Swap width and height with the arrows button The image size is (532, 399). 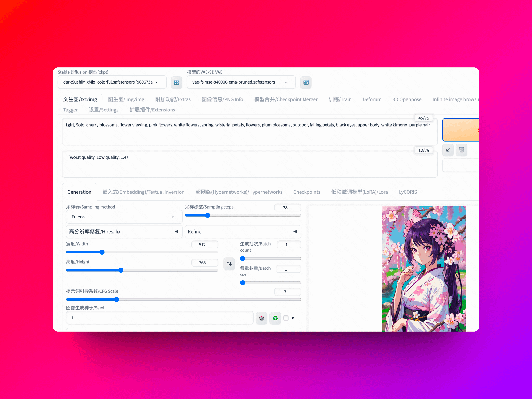229,264
